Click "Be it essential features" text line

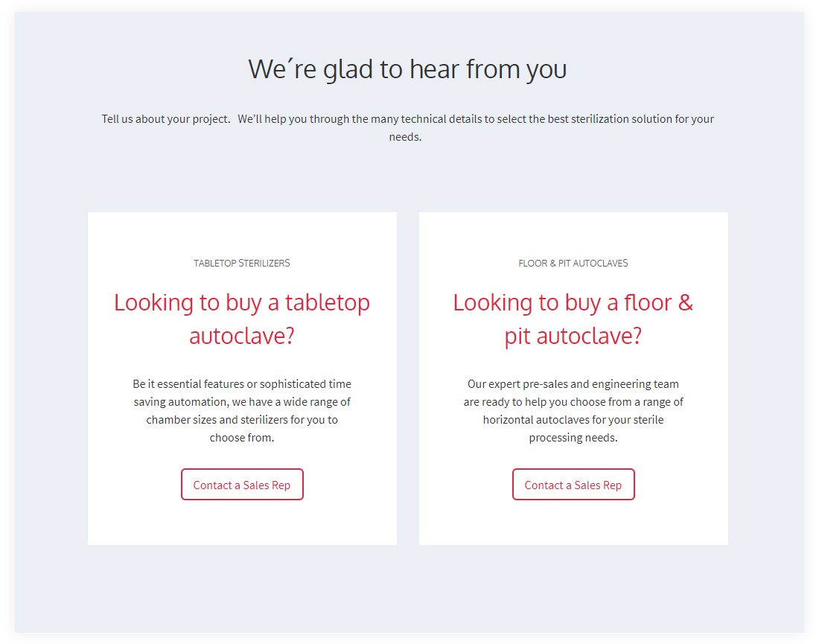[x=242, y=384]
